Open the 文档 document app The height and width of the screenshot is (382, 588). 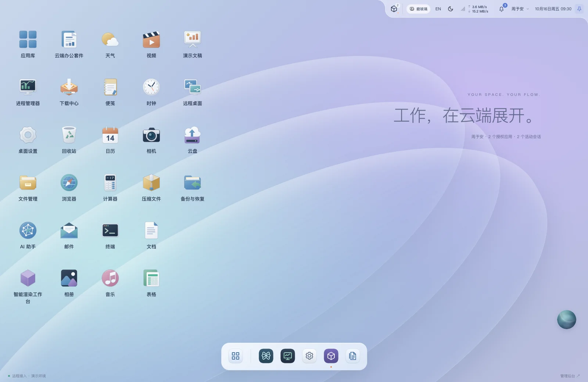point(151,235)
